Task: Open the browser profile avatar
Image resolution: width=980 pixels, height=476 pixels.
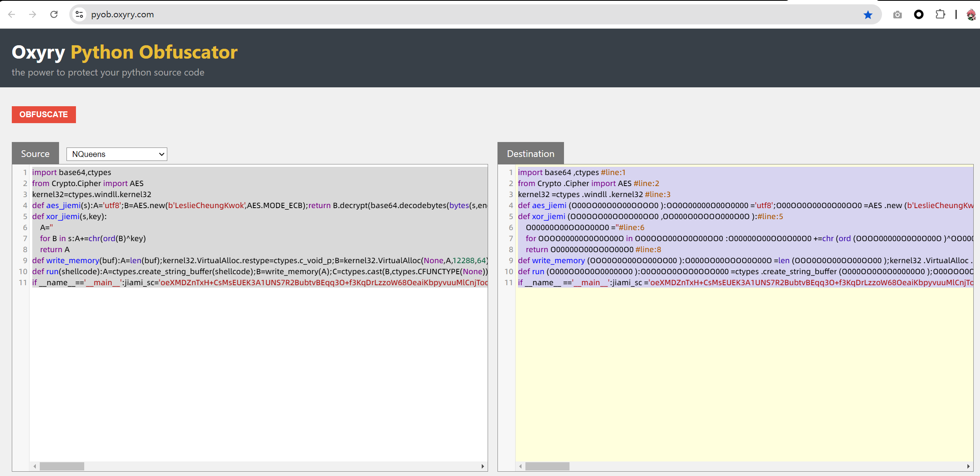Action: [971, 15]
